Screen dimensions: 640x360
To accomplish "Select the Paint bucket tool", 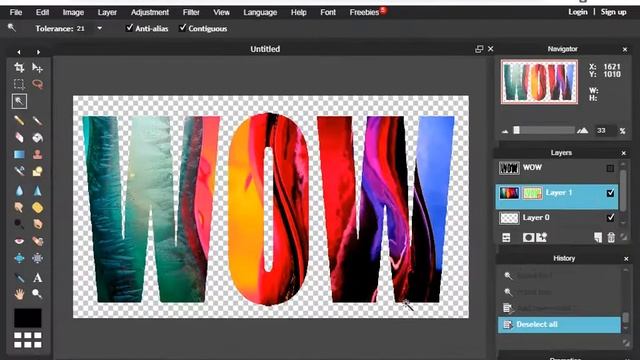I will coord(38,138).
